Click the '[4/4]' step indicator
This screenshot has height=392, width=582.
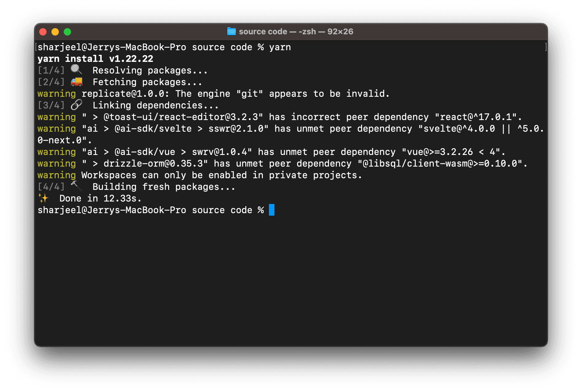(51, 187)
